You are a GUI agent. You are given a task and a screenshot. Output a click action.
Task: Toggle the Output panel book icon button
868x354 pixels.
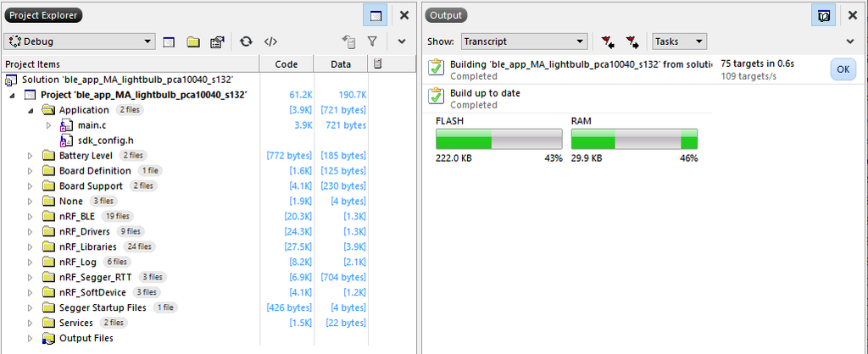821,15
